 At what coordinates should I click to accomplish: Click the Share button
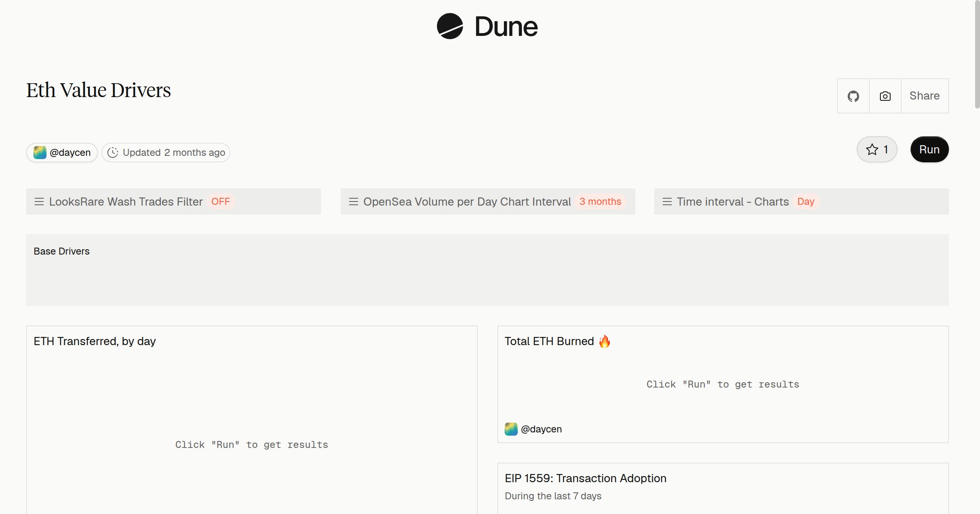[x=924, y=96]
